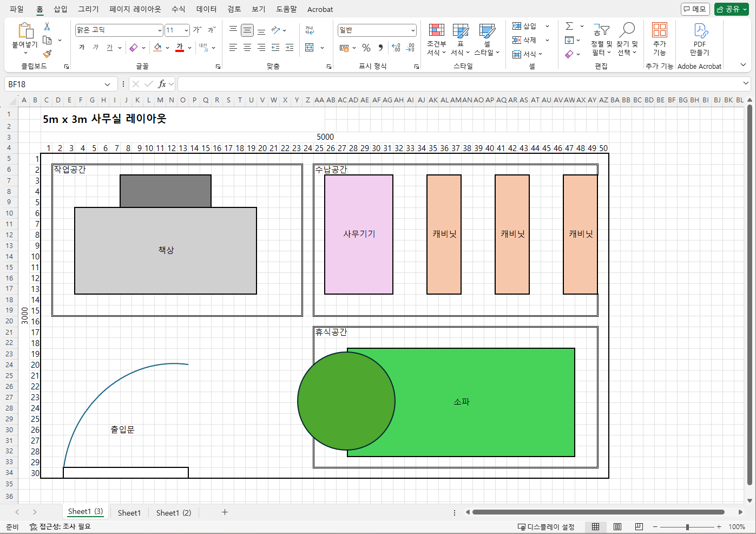The image size is (756, 534).
Task: Click the Share (공유) button
Action: [731, 9]
